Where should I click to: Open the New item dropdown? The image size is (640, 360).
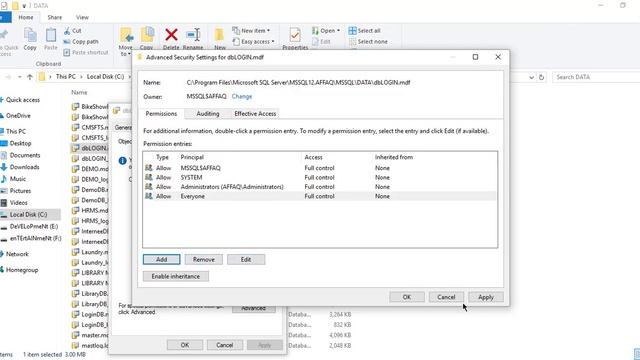click(x=251, y=31)
